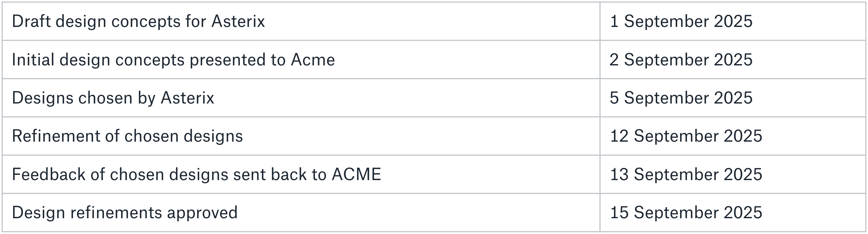Click the word 'Feedback' in the table

[49, 175]
